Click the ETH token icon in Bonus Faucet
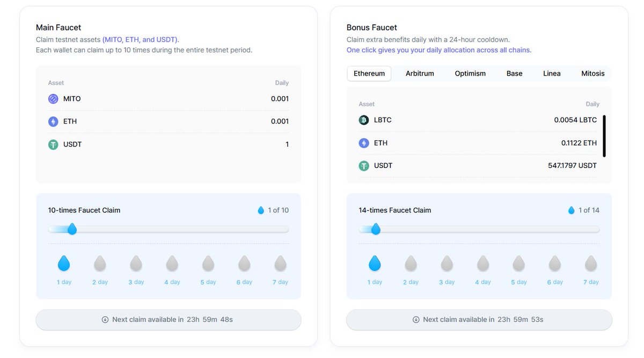Image resolution: width=644 pixels, height=358 pixels. point(364,143)
